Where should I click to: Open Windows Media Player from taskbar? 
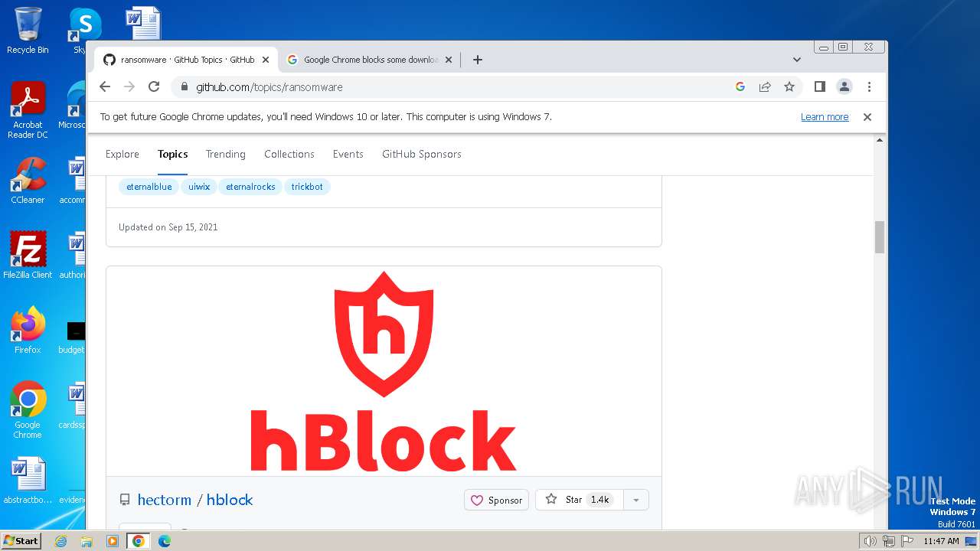tap(113, 541)
